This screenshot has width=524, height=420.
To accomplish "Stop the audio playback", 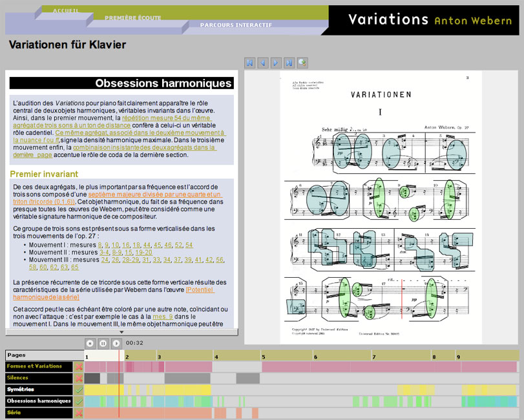I will pyautogui.click(x=90, y=343).
